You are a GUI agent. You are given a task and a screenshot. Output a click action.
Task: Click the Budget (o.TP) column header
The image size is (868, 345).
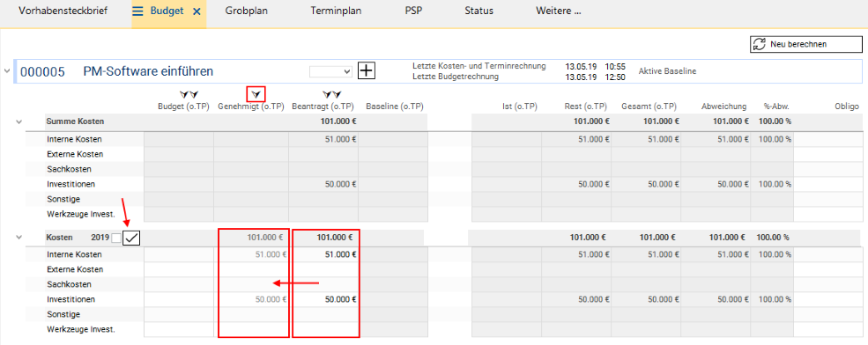[184, 106]
